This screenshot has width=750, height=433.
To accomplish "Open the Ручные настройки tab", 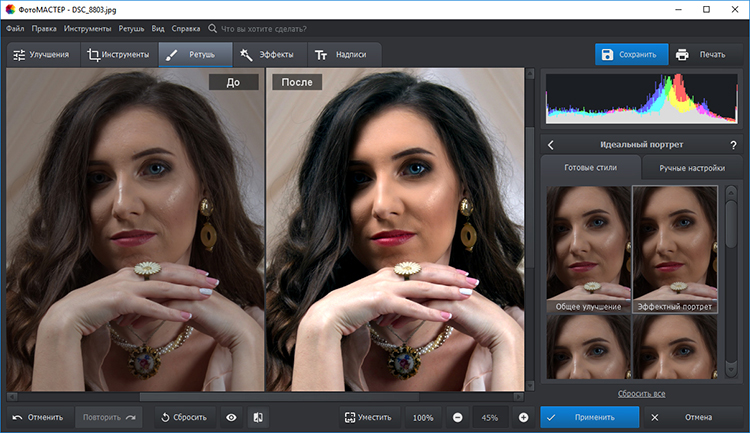I will coord(690,169).
